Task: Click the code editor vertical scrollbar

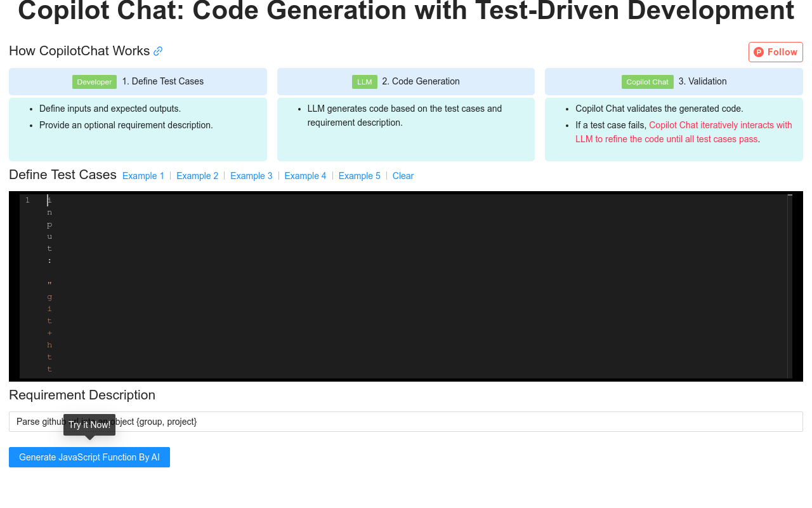Action: tap(790, 286)
